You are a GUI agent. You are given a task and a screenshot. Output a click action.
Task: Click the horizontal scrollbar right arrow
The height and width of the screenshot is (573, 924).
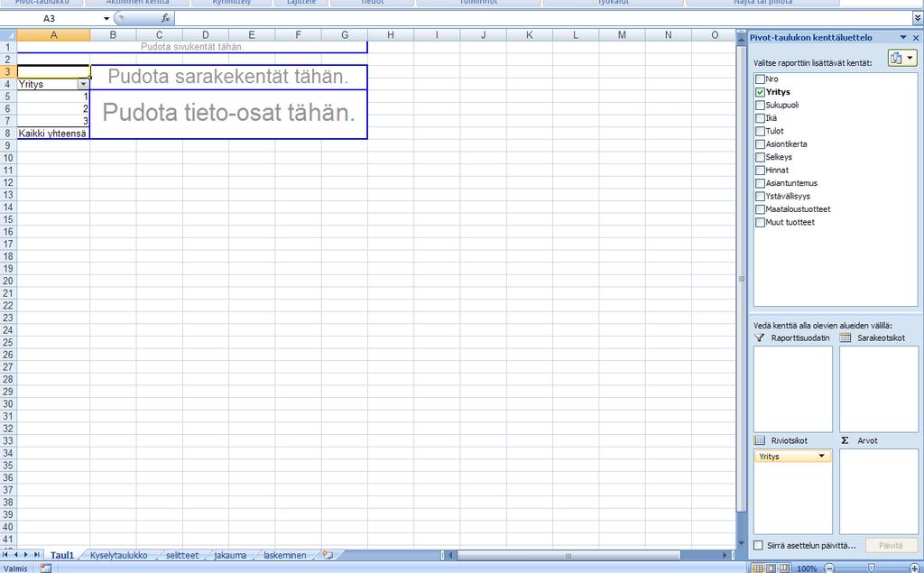[725, 555]
